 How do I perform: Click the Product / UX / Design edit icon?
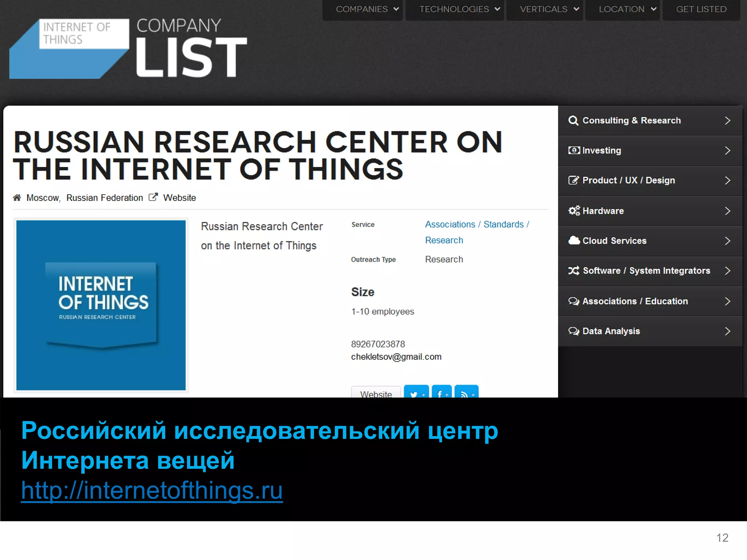coord(573,180)
